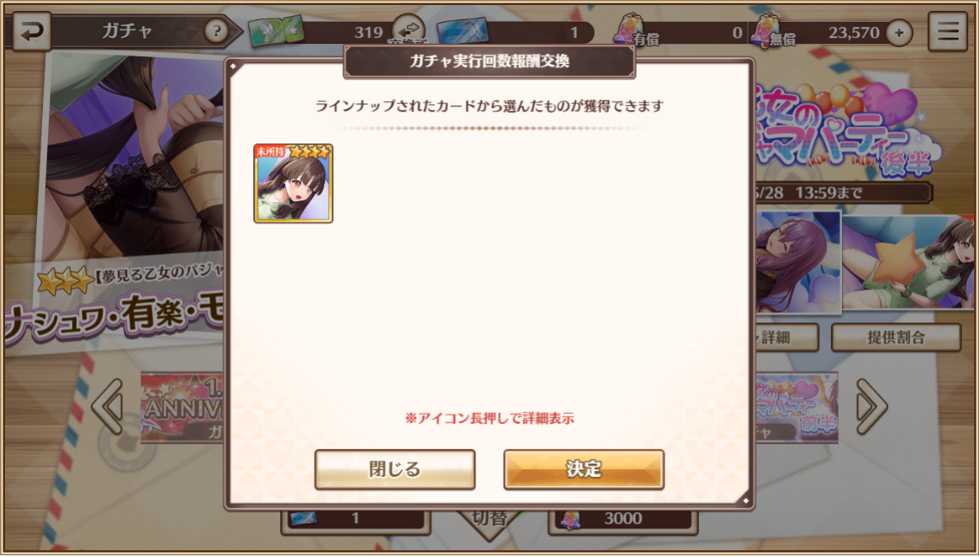Go to next gacha banner arrow
The image size is (980, 557).
[x=871, y=406]
